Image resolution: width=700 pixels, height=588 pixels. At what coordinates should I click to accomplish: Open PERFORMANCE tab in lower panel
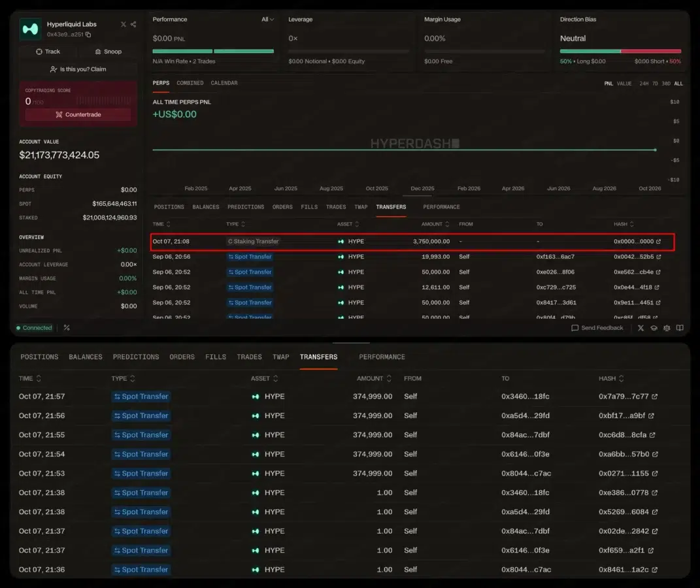coord(382,357)
